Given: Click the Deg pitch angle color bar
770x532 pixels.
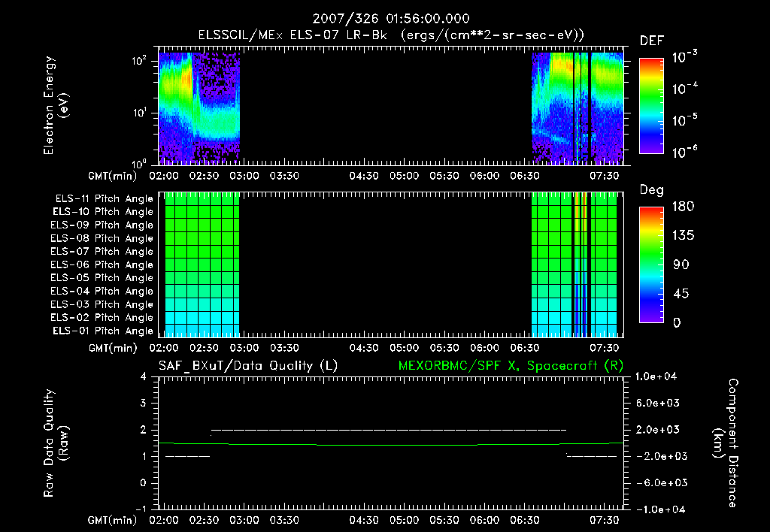Looking at the screenshot, I should 651,264.
